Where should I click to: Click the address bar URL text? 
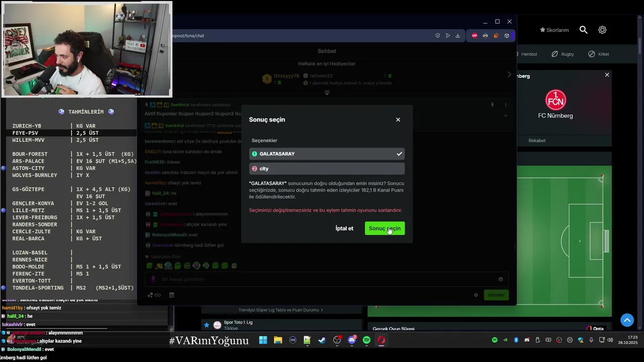pos(188,36)
